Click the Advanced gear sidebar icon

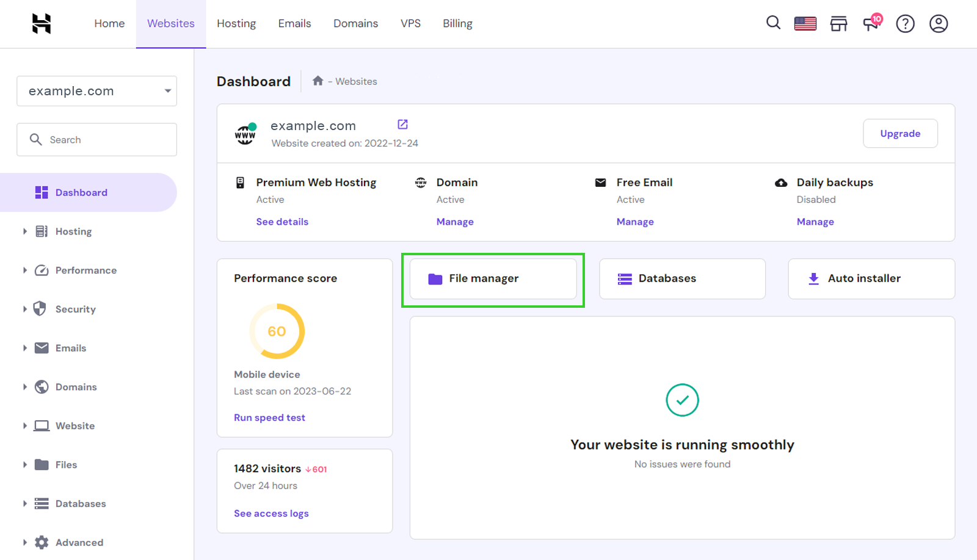[x=42, y=542]
